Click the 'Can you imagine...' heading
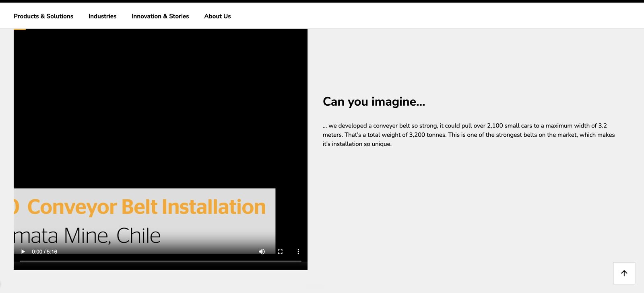The height and width of the screenshot is (293, 644). coord(374,102)
